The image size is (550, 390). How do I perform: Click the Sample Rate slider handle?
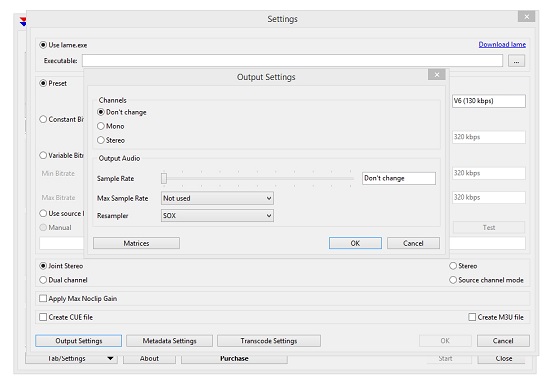(x=164, y=179)
